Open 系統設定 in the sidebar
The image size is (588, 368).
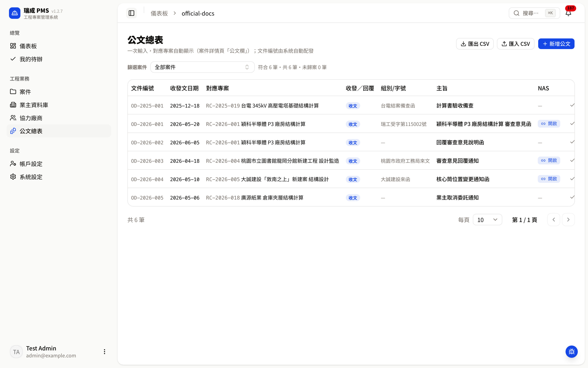[59, 177]
